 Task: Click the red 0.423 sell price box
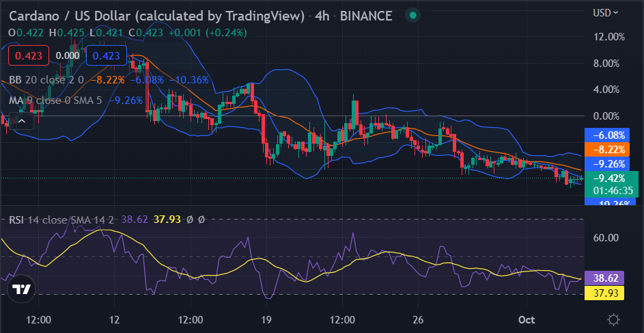coord(29,55)
